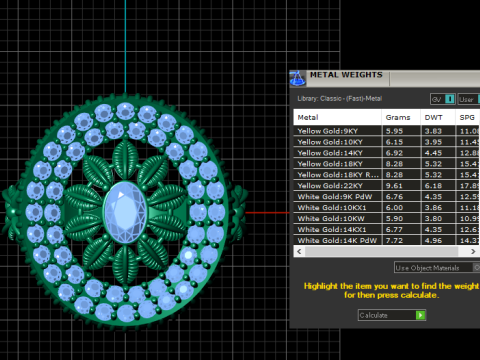Select the Yellow Gold:18KY row

387,164
